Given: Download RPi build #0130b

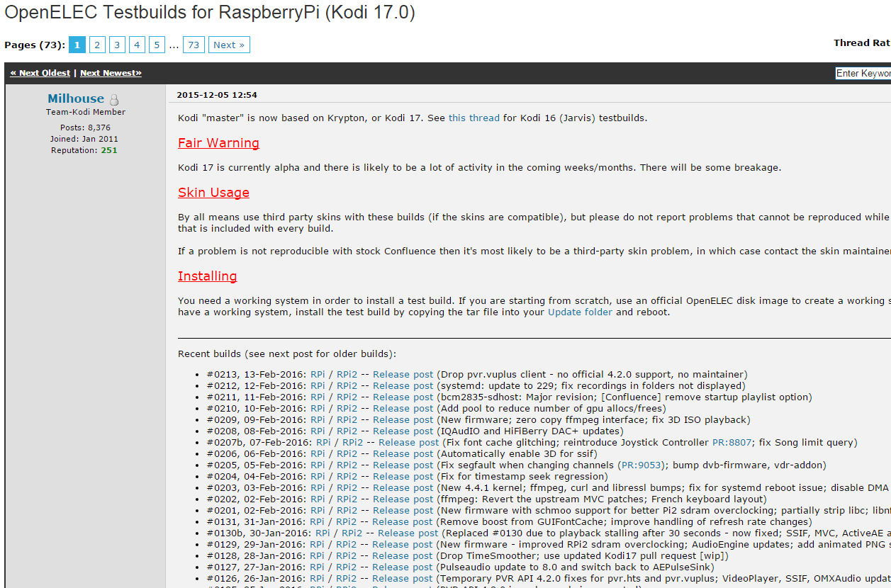Looking at the screenshot, I should (x=323, y=533).
